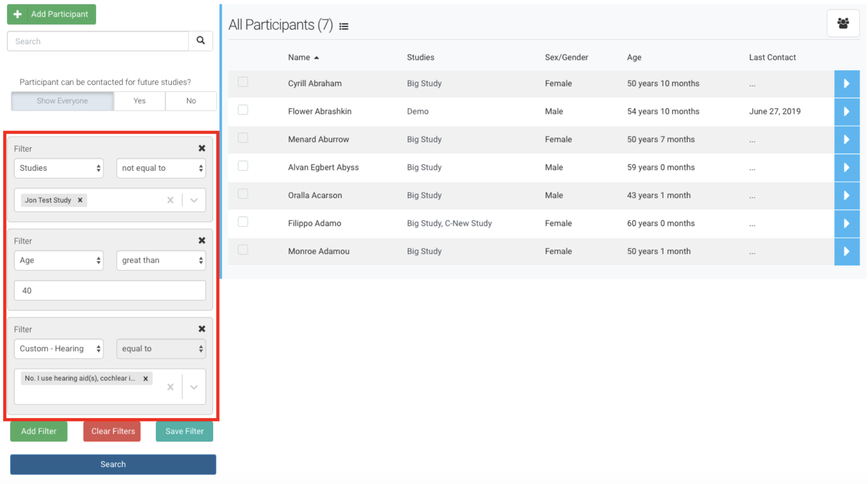
Task: Choose 'Show Everyone' contact option
Action: [63, 101]
